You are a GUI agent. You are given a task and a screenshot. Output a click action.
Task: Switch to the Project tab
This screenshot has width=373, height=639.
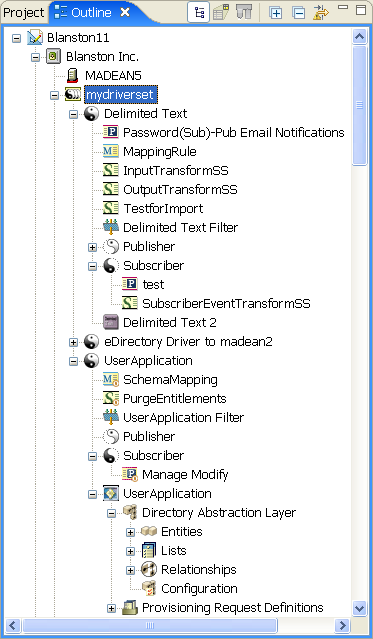[23, 13]
